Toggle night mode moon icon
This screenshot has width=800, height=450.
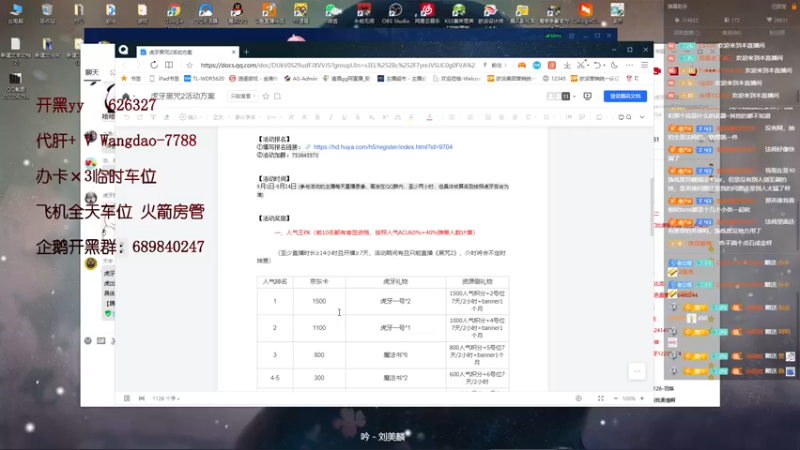point(614,65)
